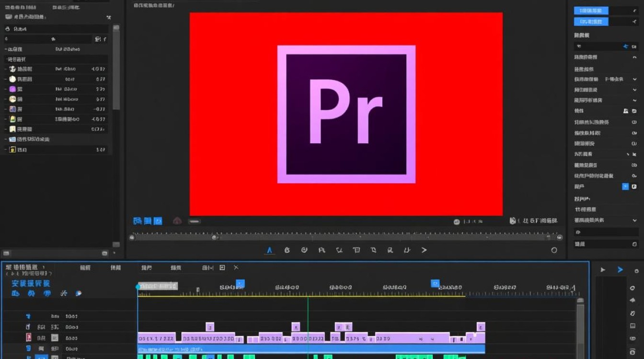The width and height of the screenshot is (644, 359).
Task: Toggle the pink-red track icon in timeline headers
Action: pyautogui.click(x=28, y=338)
